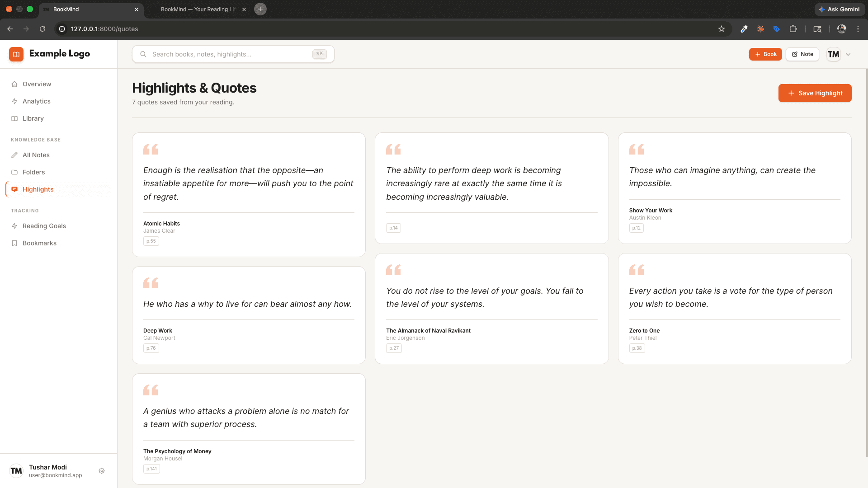The height and width of the screenshot is (488, 868).
Task: Reload the page with refresh icon
Action: [42, 29]
